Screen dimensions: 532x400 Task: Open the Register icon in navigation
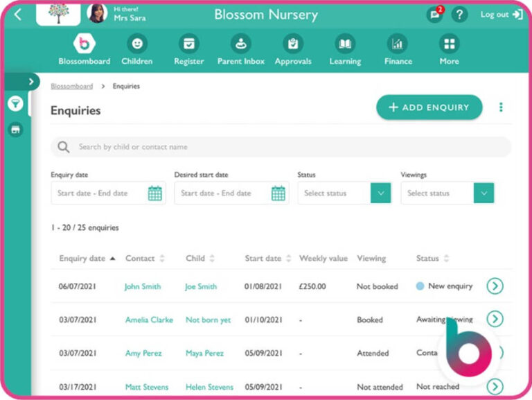pyautogui.click(x=188, y=44)
